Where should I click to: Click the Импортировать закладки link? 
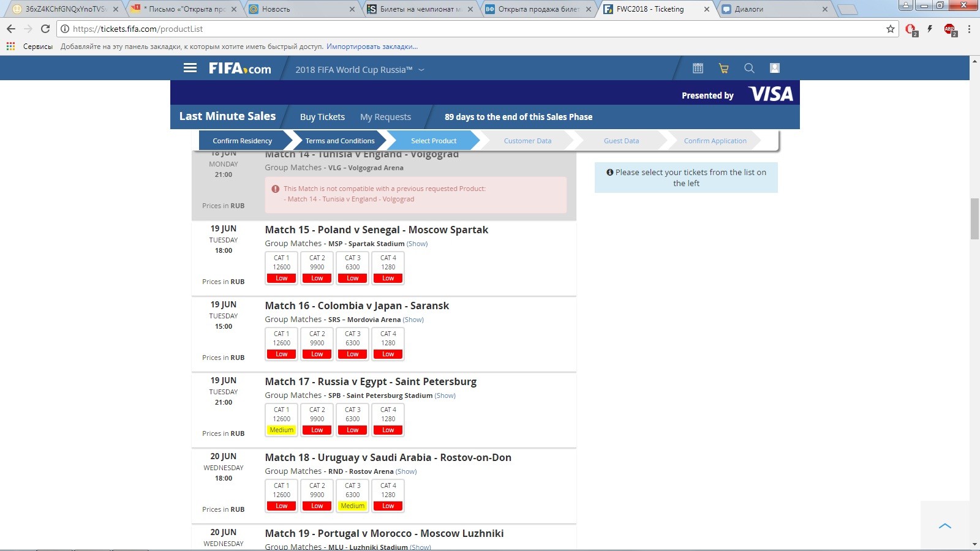[x=372, y=46]
